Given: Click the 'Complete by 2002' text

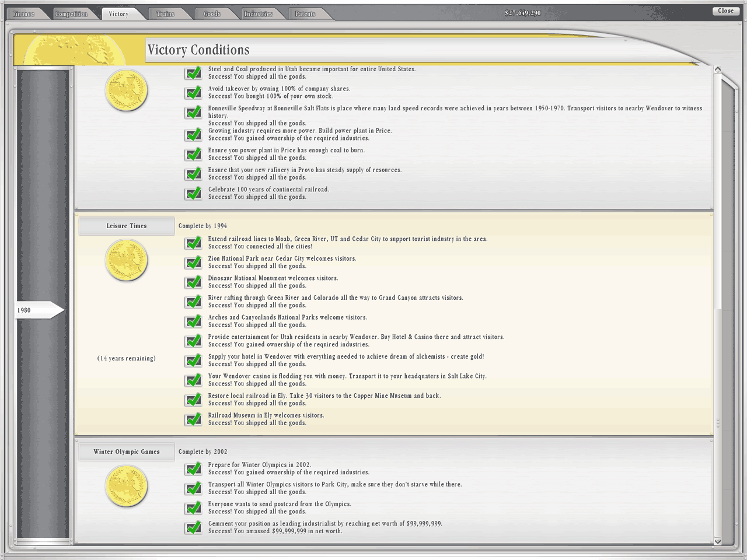Looking at the screenshot, I should pyautogui.click(x=203, y=452).
